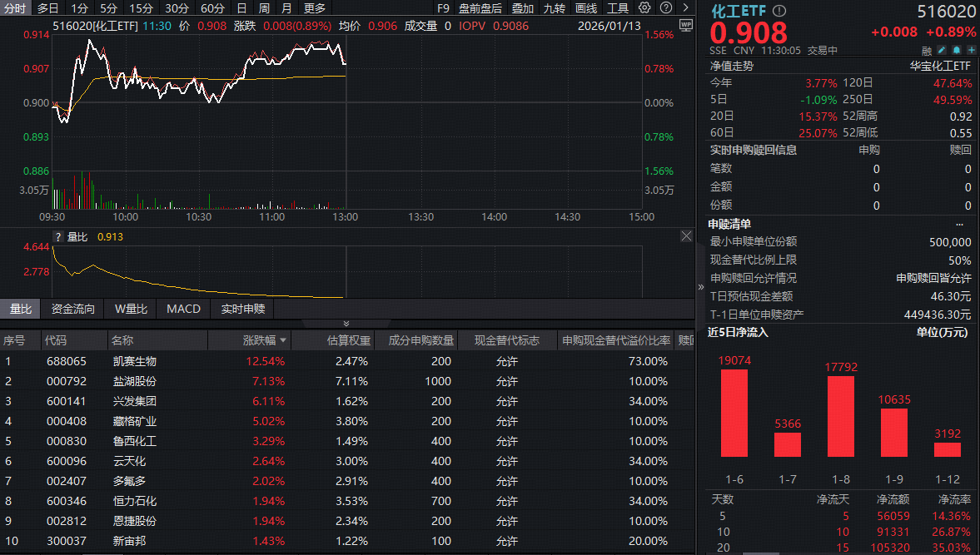
Task: Expand the toolbar via the right chevron
Action: pos(685,7)
